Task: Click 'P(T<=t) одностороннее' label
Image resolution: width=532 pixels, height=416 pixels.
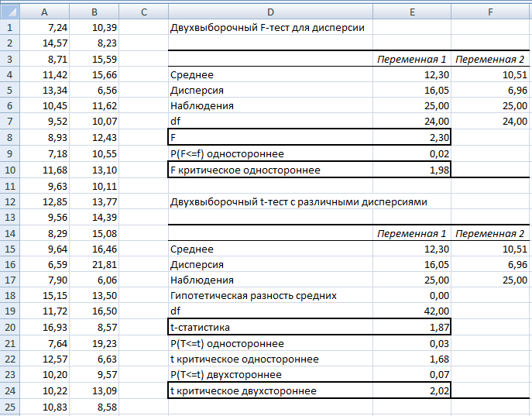Action: click(227, 343)
